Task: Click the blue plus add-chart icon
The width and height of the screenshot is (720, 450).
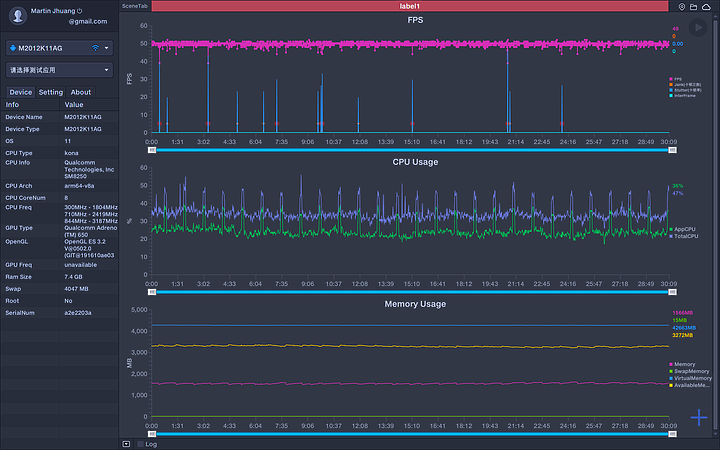Action: [699, 417]
